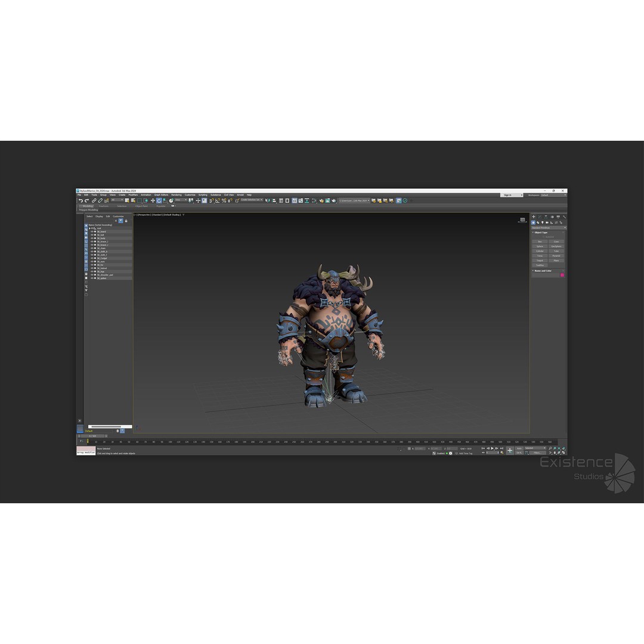Toggle the AutoGrid checkbox
644x644 pixels.
544,237
